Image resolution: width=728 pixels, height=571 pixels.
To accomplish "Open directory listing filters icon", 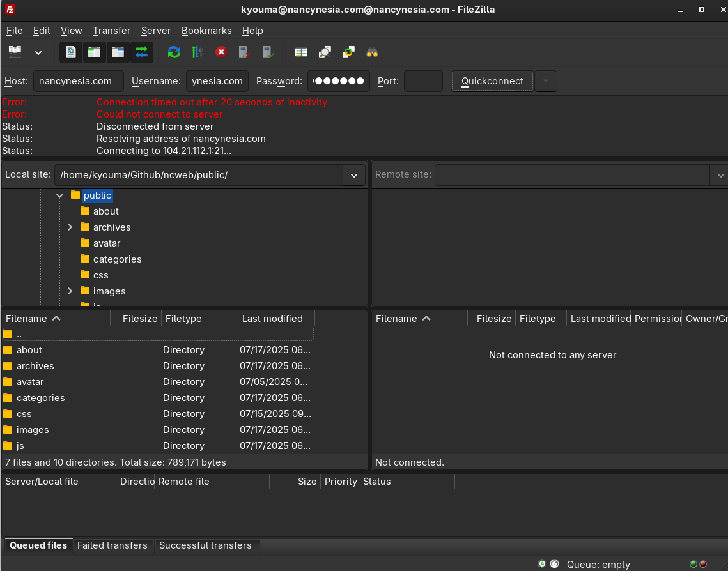I will click(301, 52).
